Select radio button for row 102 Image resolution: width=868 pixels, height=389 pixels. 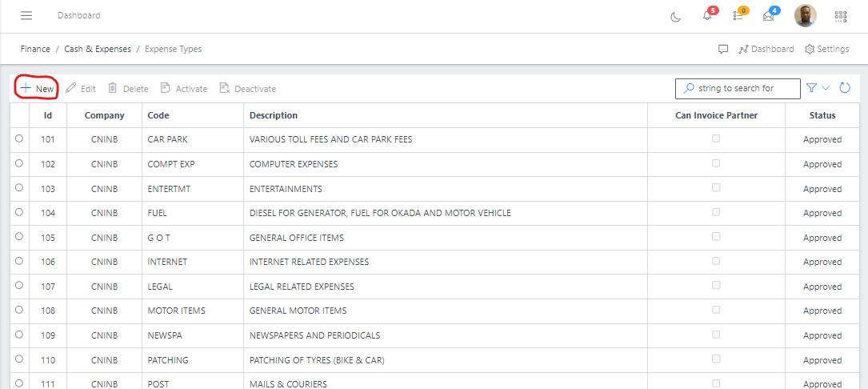(19, 163)
